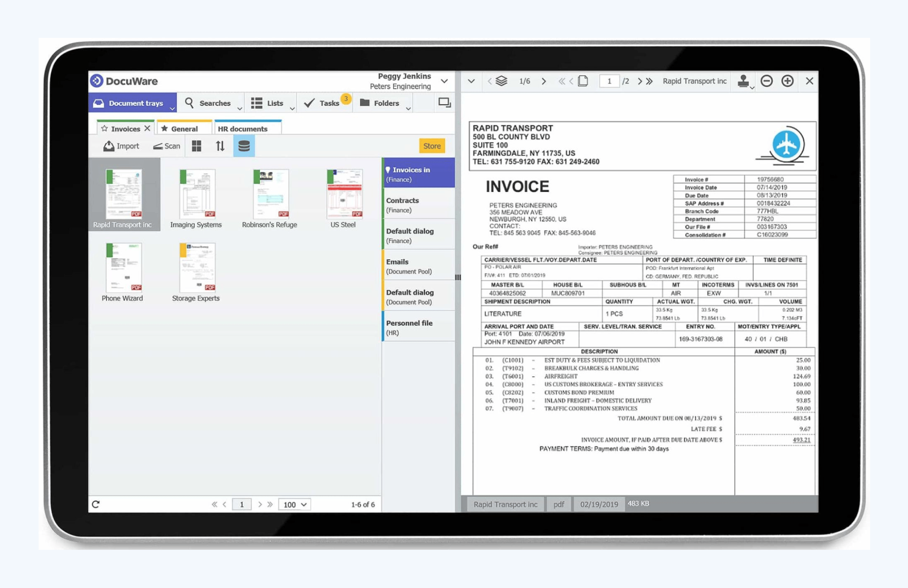
Task: Open the dropdown arrow under Document trays
Action: click(173, 109)
